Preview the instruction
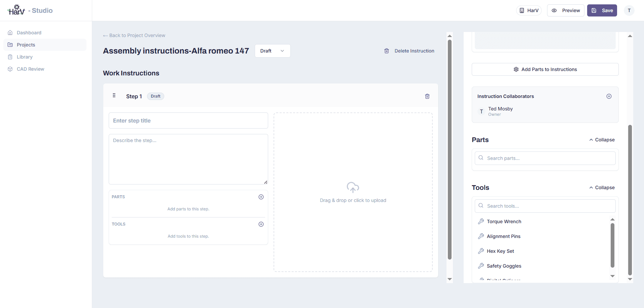The image size is (644, 308). [566, 10]
